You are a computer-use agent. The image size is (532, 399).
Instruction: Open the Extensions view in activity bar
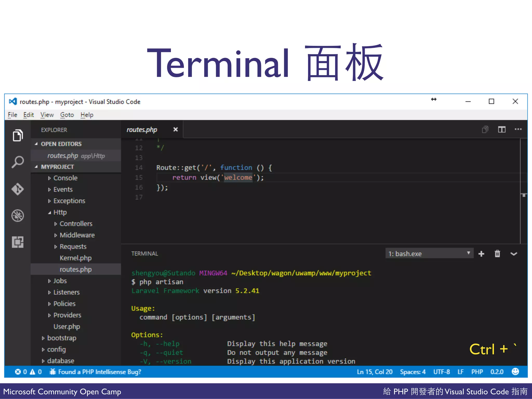18,242
